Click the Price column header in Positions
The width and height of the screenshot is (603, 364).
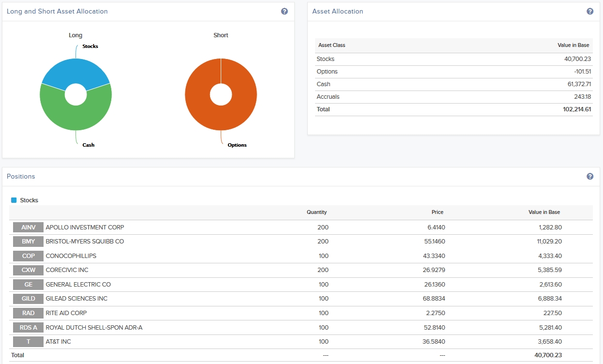437,212
